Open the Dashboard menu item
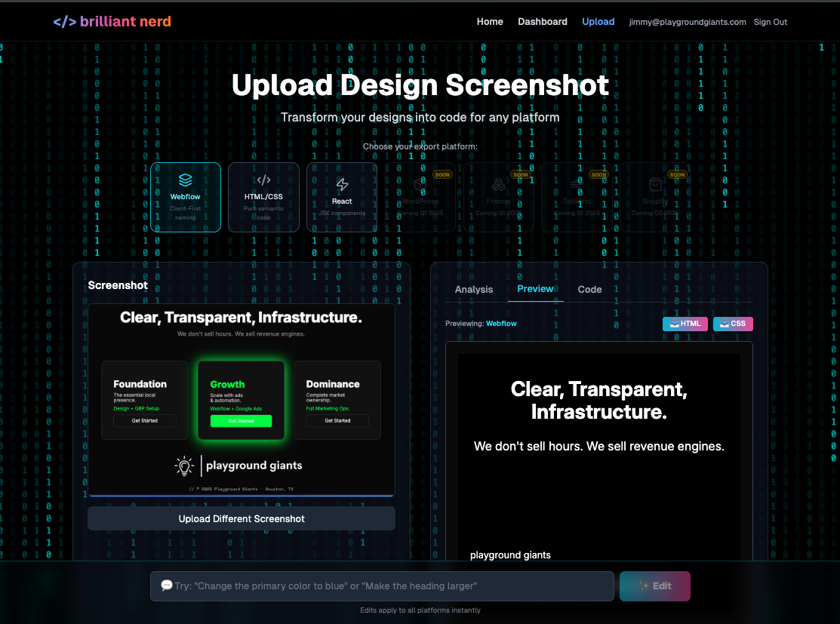The image size is (840, 624). [542, 21]
